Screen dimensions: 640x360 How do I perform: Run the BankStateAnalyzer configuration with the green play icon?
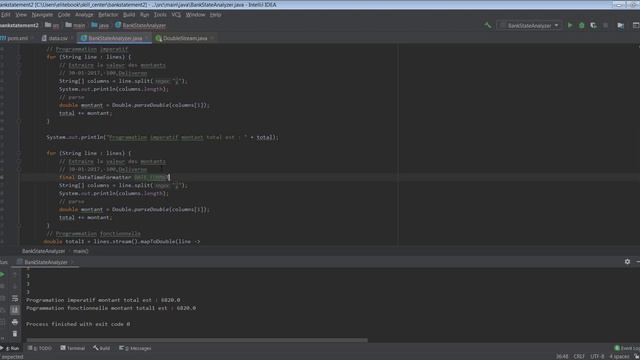[570, 25]
